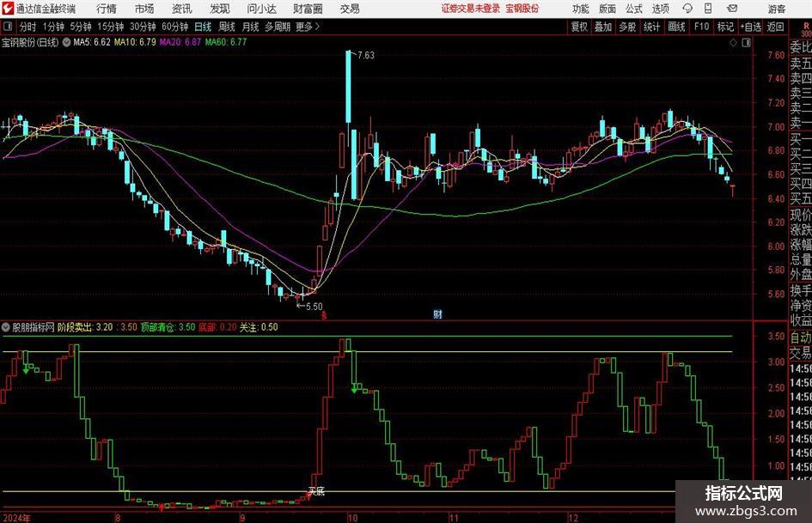
Task: Open the 公式 menu
Action: pyautogui.click(x=634, y=9)
